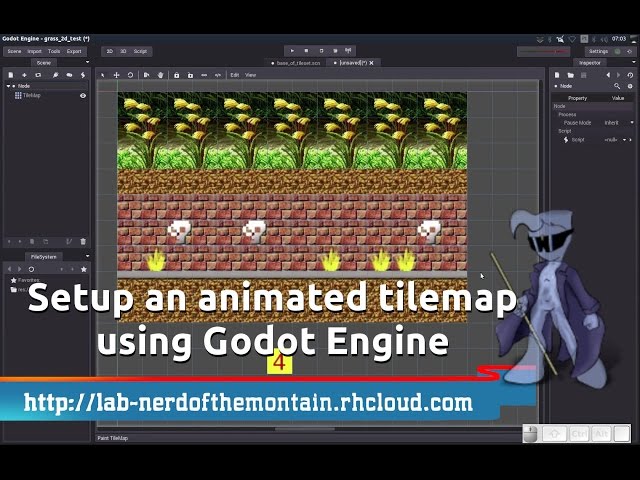The image size is (640, 480).
Task: Save resource disk icon in Inspector
Action: [584, 75]
